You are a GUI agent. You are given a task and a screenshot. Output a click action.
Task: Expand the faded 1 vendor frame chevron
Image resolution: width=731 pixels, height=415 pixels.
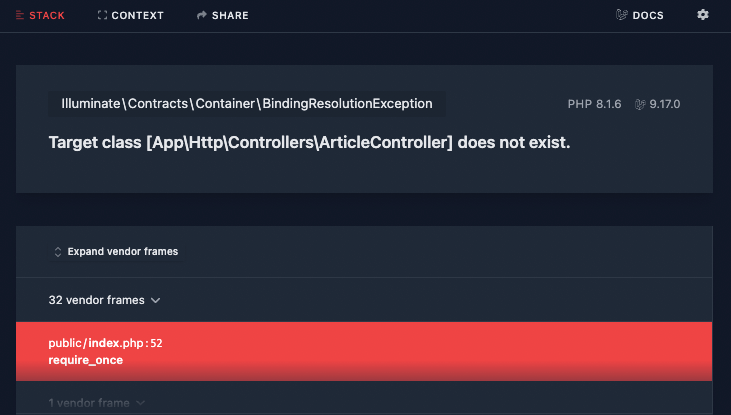(140, 403)
